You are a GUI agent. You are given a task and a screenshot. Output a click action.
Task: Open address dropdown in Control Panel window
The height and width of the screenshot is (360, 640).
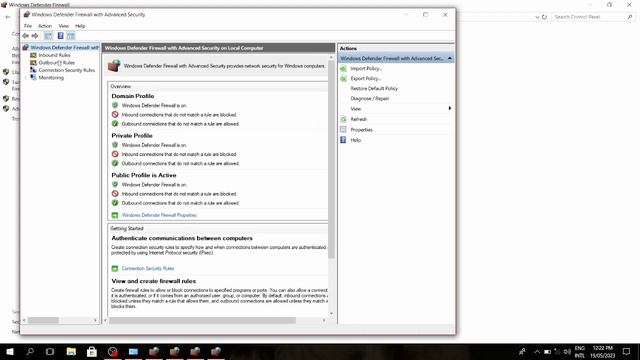pyautogui.click(x=537, y=17)
